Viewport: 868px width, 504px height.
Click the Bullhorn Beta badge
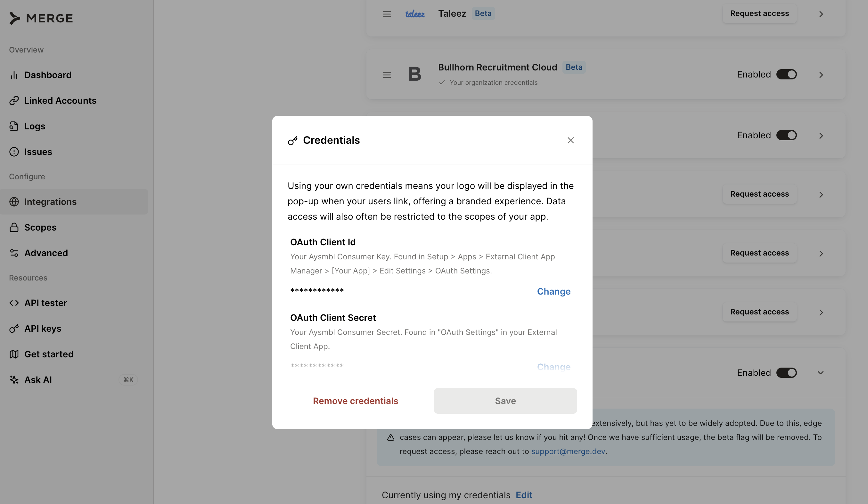(x=574, y=67)
